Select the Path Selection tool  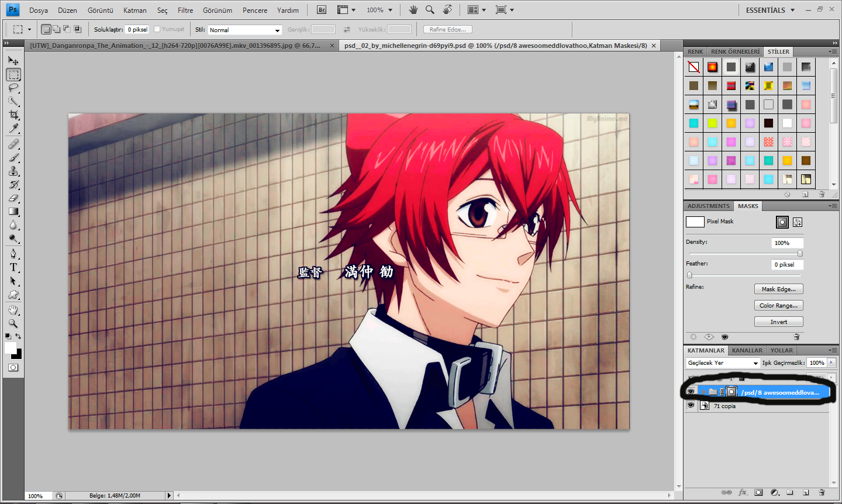click(x=13, y=281)
